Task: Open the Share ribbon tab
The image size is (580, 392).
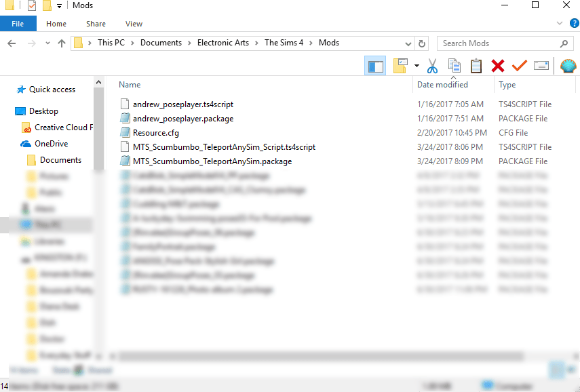Action: coord(96,24)
